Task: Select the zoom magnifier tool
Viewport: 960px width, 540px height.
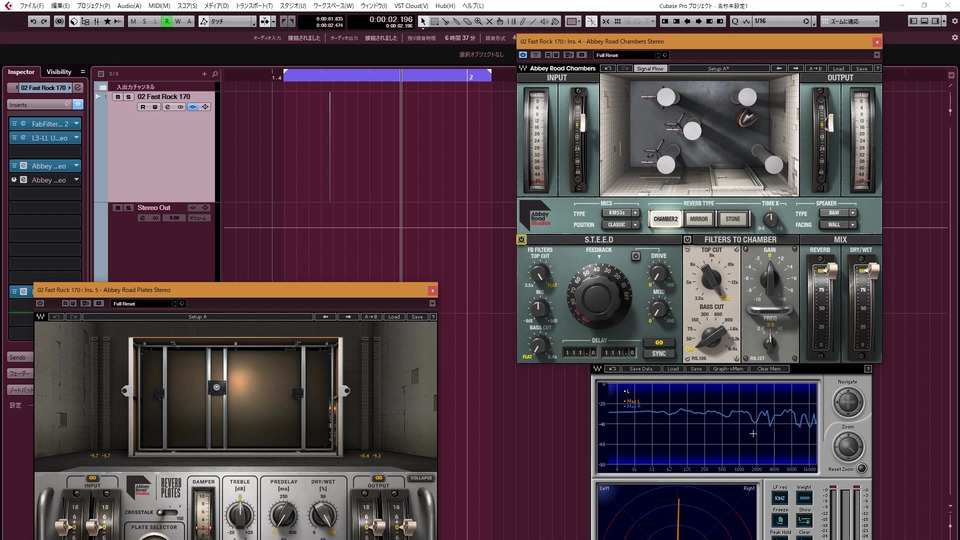Action: coord(478,21)
